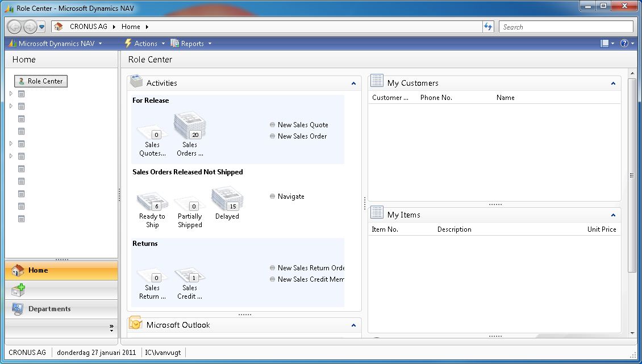The height and width of the screenshot is (364, 642).
Task: Open the recent pages history dropdown arrow
Action: 41,27
